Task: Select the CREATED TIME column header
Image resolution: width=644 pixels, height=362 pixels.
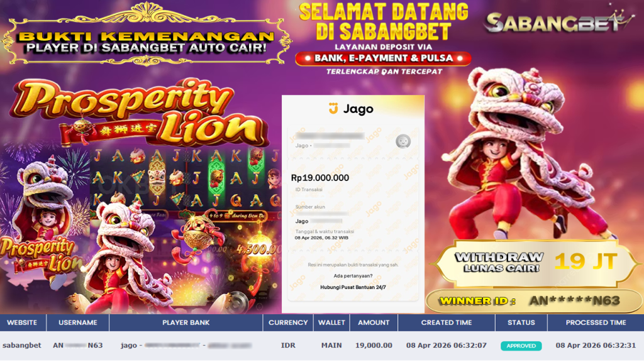Action: point(447,322)
